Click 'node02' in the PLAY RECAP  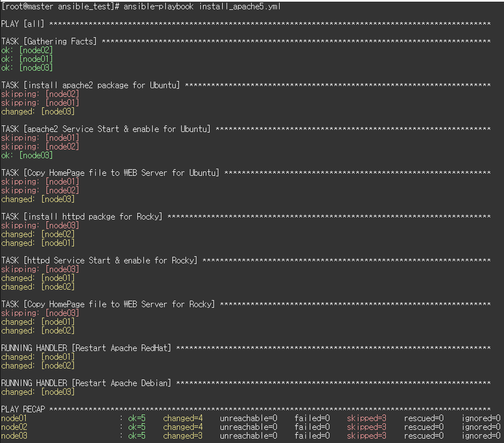click(x=14, y=427)
